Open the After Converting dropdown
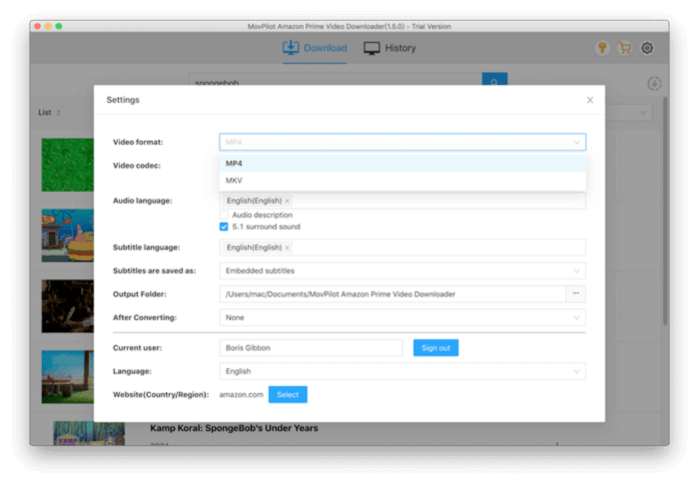 pyautogui.click(x=402, y=317)
